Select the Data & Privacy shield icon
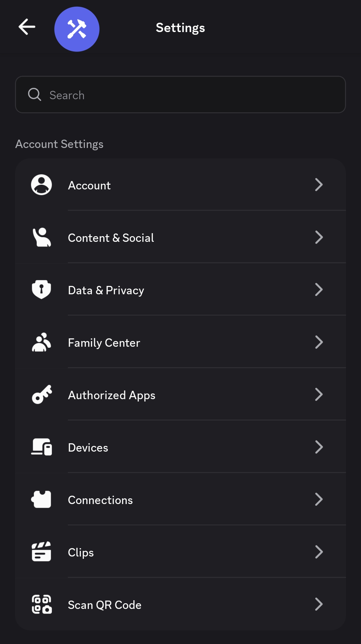Image resolution: width=361 pixels, height=644 pixels. point(41,290)
